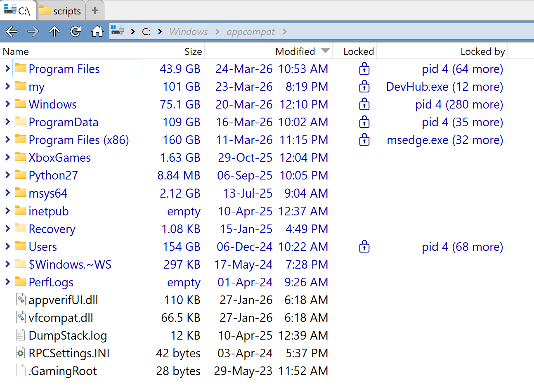Click the inetpub folder icon

[x=21, y=210]
